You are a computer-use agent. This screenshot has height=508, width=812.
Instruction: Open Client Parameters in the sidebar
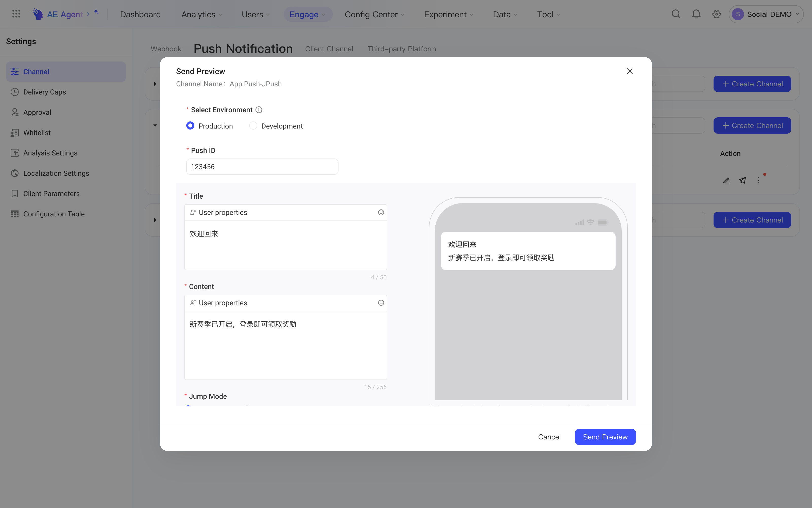tap(66, 194)
